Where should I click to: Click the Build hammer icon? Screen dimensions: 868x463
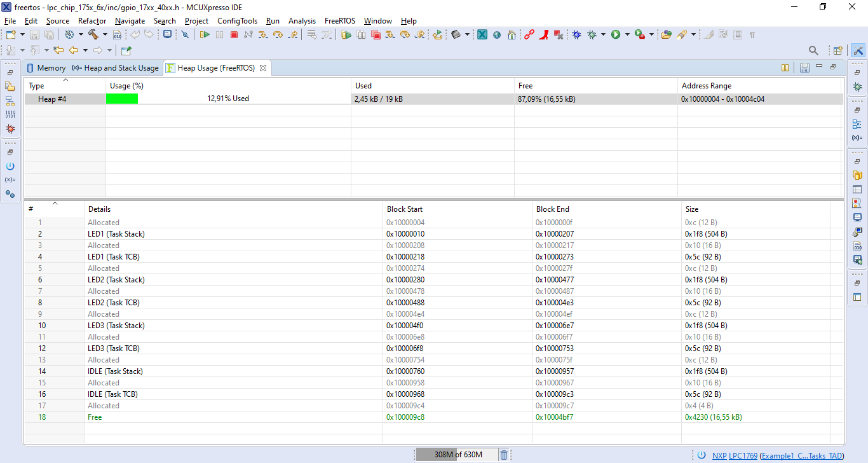coord(93,34)
